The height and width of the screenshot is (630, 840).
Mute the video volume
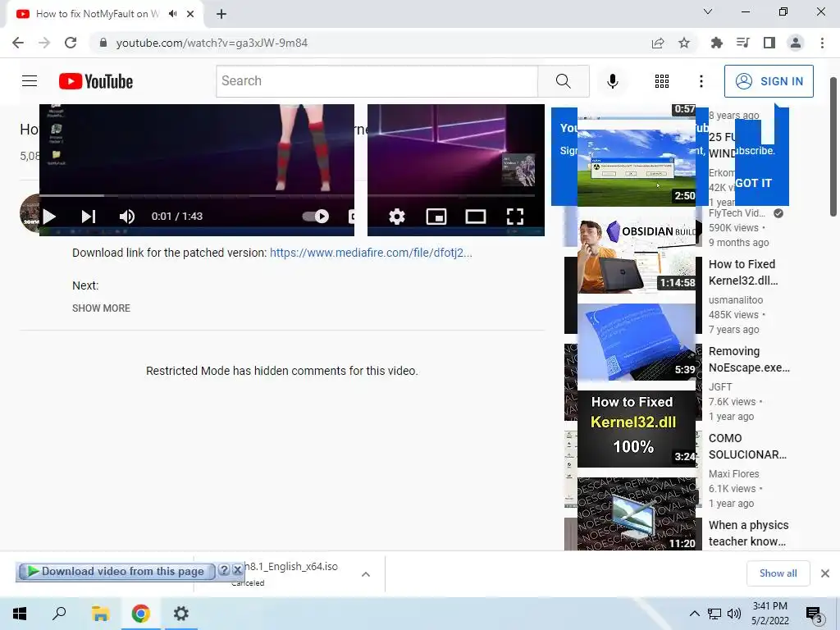[x=127, y=217]
